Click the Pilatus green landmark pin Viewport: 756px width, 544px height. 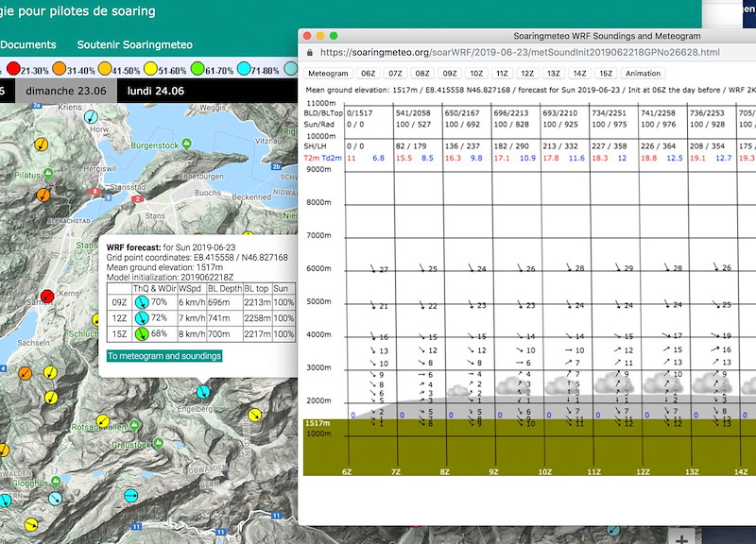click(48, 173)
